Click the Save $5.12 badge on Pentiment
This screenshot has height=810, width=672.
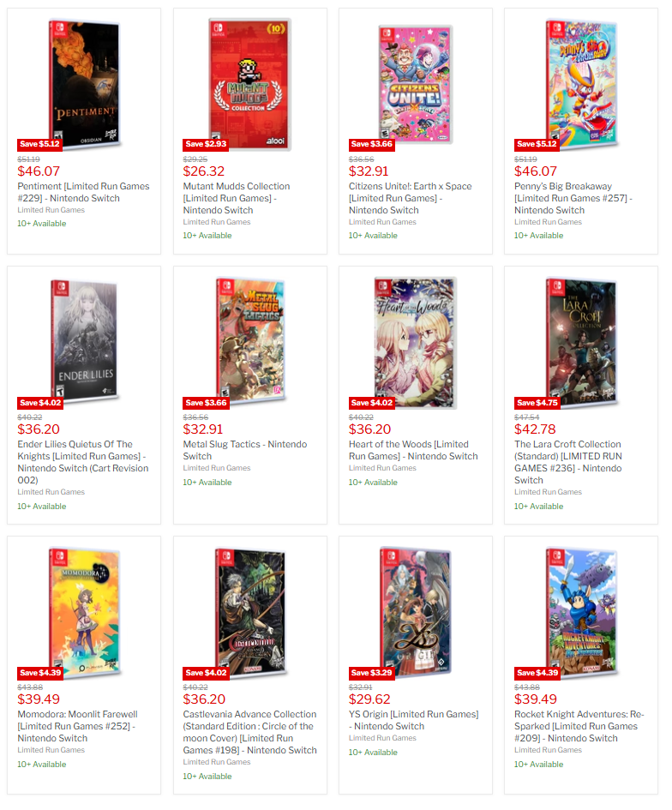point(39,144)
